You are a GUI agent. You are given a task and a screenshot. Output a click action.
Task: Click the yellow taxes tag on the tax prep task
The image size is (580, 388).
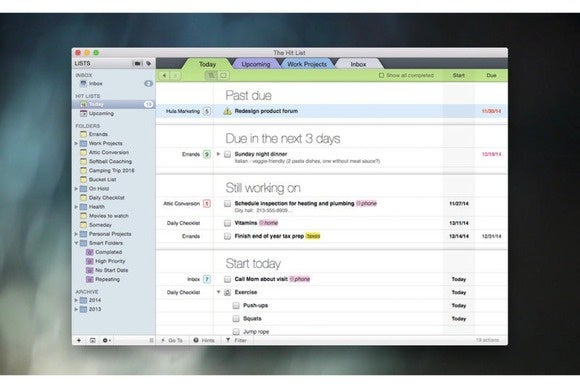(313, 236)
